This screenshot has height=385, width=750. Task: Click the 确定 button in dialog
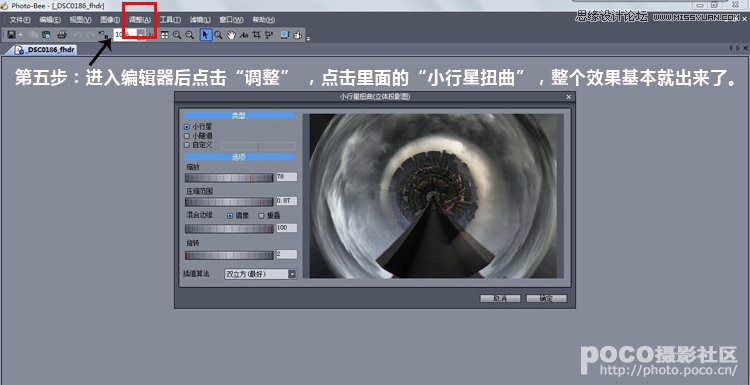tap(546, 298)
